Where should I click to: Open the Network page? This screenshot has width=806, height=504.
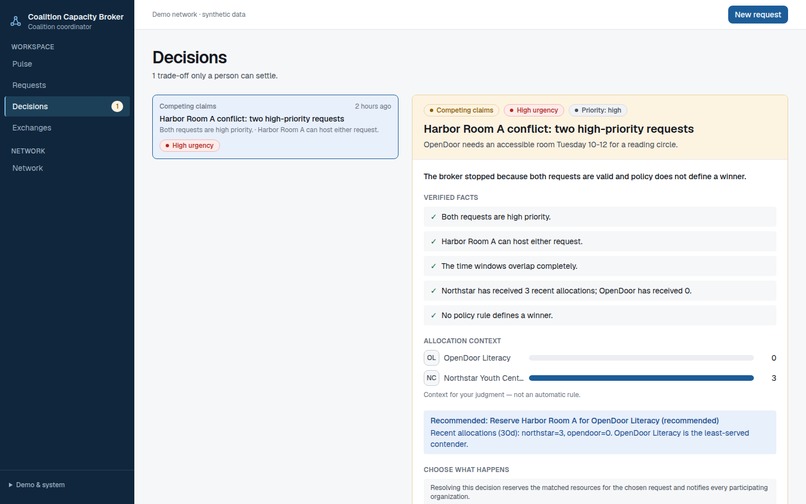pos(67,168)
